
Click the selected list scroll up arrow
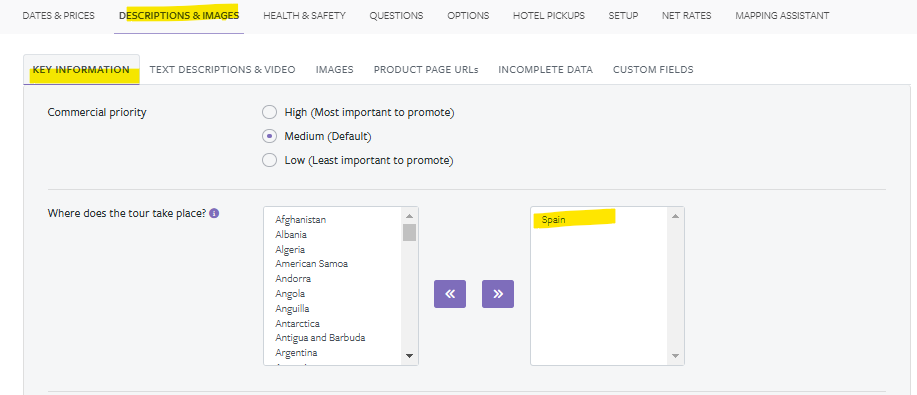(675, 216)
